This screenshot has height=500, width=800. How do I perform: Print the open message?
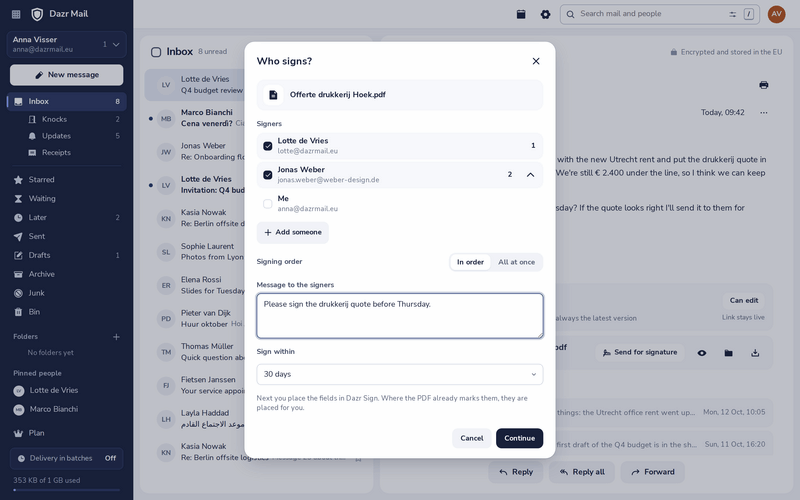coord(764,85)
